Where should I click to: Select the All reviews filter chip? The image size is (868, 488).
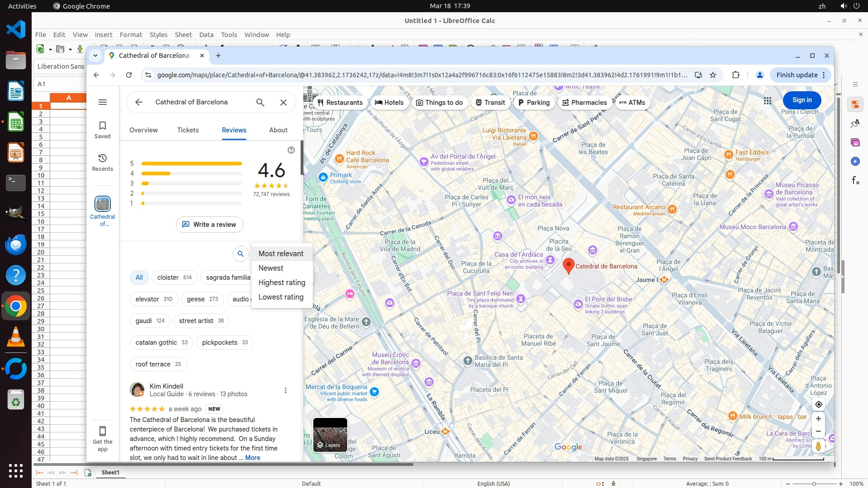point(139,277)
